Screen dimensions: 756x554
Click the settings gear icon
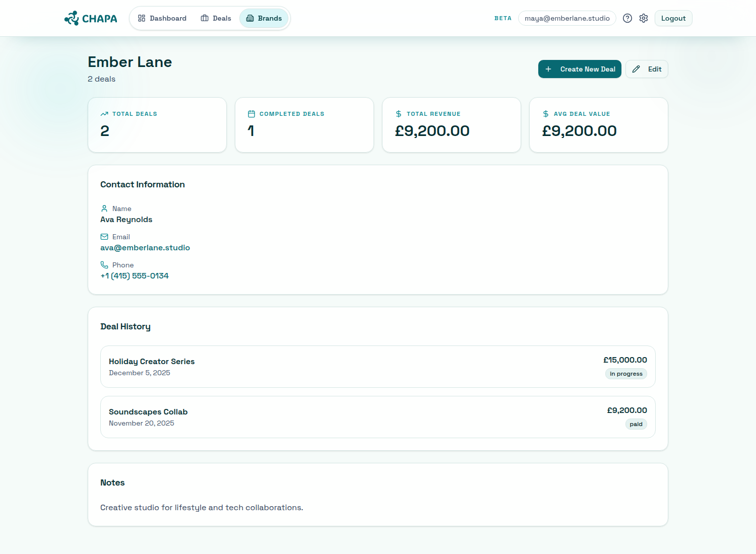pos(643,18)
